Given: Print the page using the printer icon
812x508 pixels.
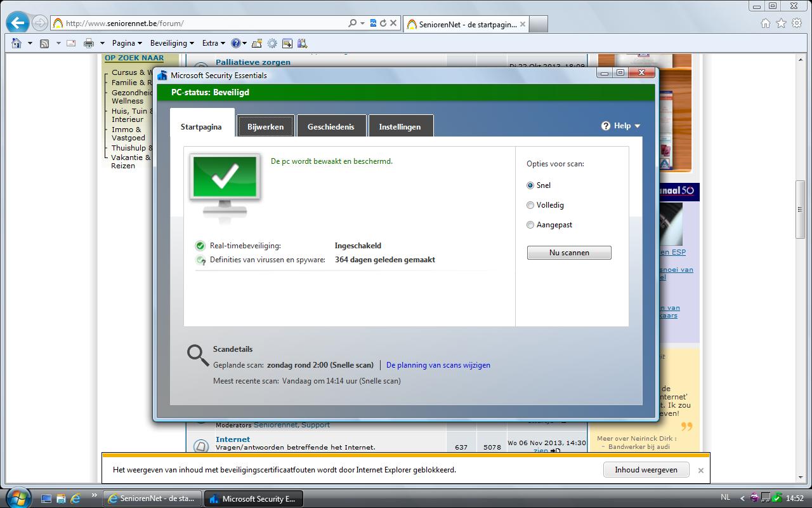Looking at the screenshot, I should (89, 43).
